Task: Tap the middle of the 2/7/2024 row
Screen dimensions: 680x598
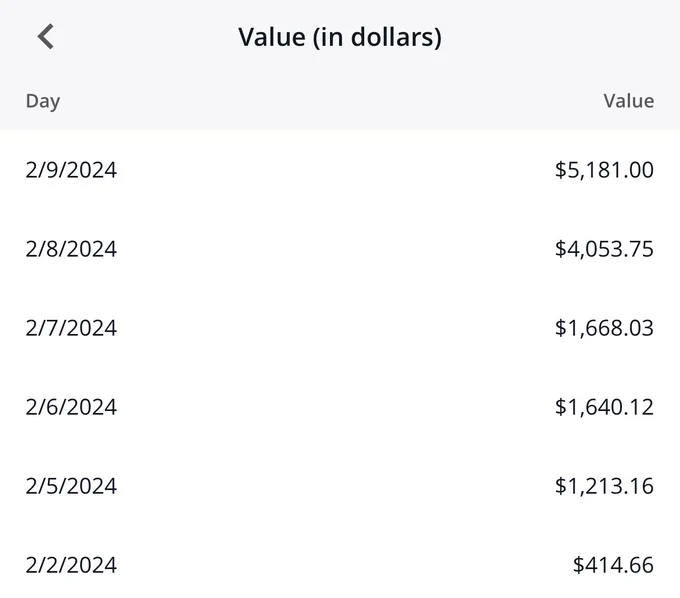Action: [x=340, y=328]
